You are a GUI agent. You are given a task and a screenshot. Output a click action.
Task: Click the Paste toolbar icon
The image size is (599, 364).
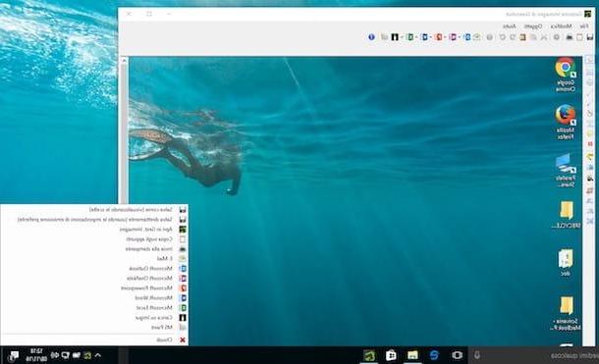[x=522, y=37]
